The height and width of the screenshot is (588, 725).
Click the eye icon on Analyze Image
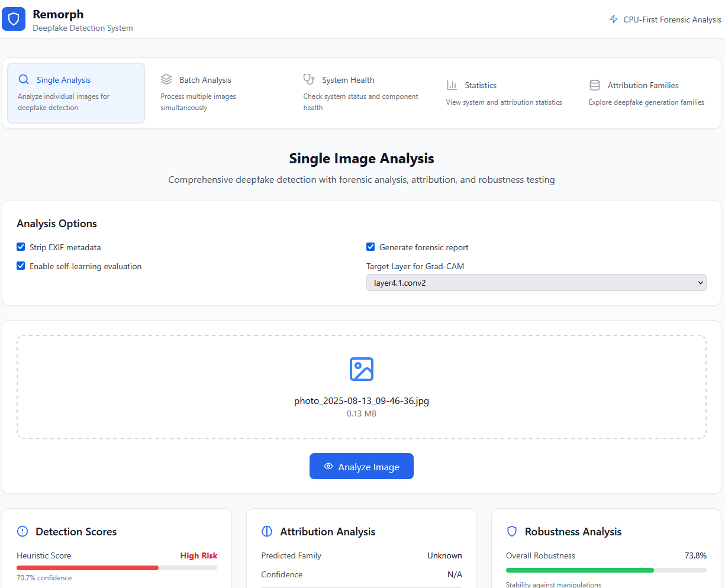328,466
